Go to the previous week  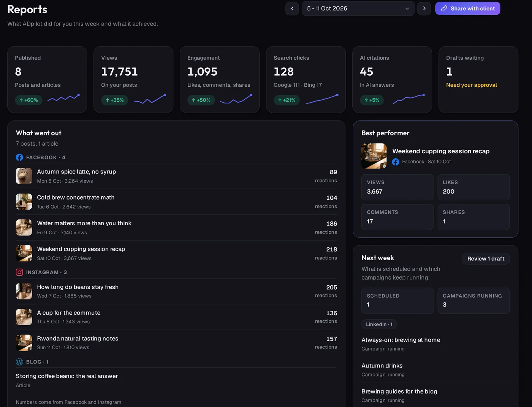tap(292, 8)
